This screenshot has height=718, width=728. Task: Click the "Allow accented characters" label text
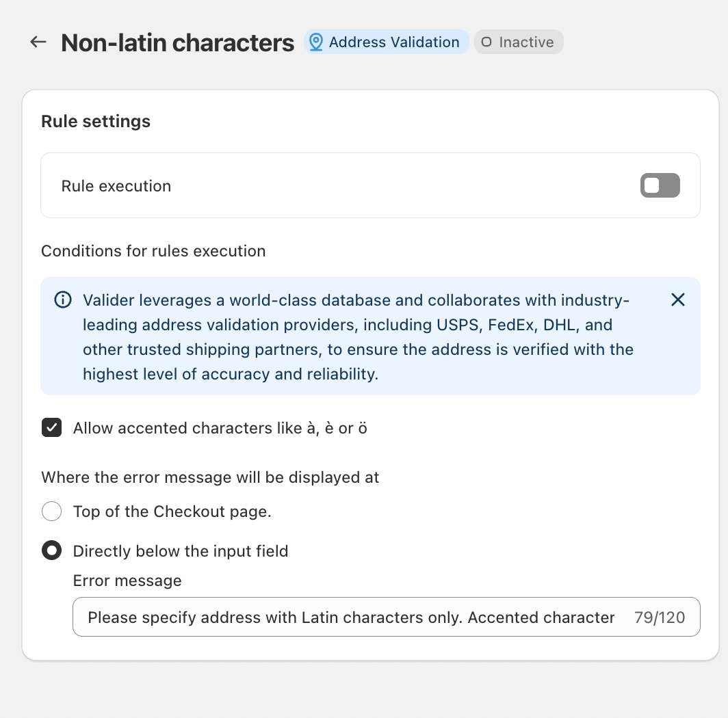[x=220, y=428]
